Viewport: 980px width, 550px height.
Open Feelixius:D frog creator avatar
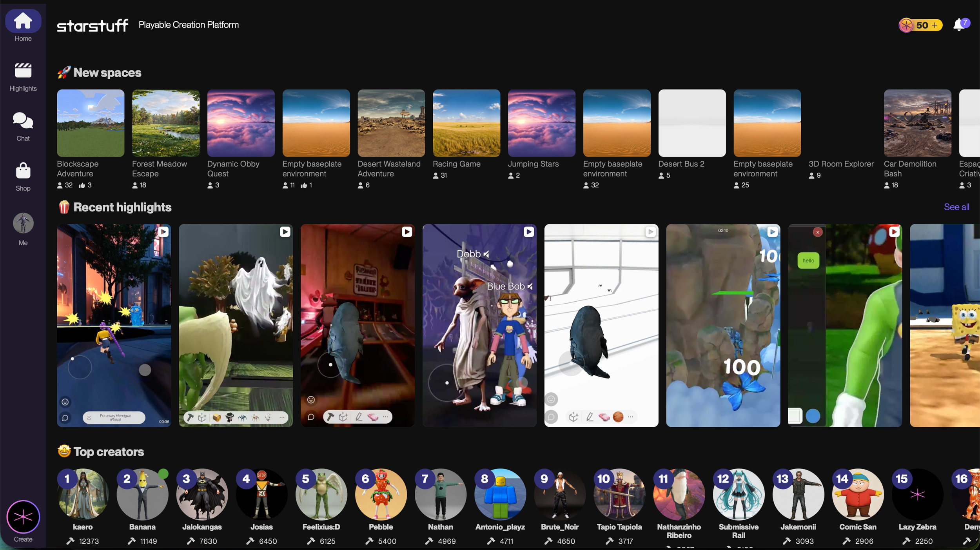pos(321,494)
